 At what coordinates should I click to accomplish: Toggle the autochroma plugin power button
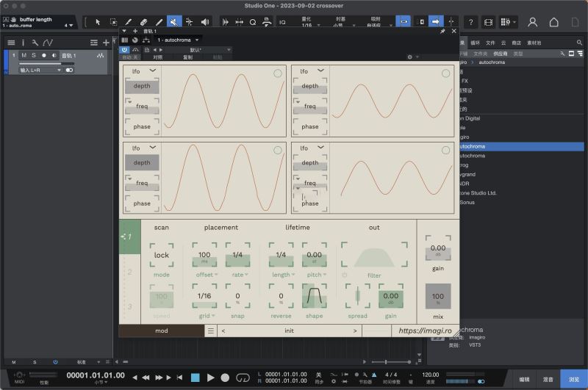pyautogui.click(x=125, y=49)
